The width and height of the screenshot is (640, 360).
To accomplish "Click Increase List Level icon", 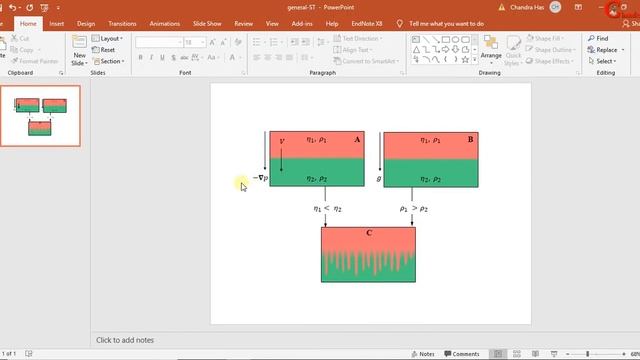I will (305, 42).
